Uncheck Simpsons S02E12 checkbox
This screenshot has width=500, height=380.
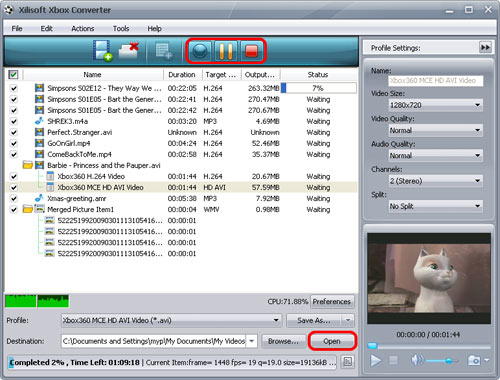(x=14, y=88)
